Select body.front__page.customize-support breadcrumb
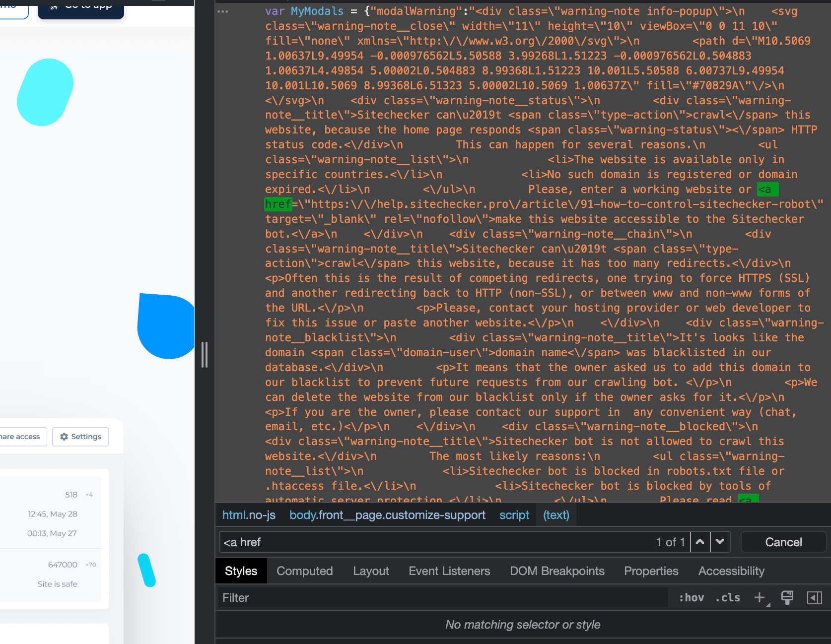The width and height of the screenshot is (831, 644). [387, 515]
